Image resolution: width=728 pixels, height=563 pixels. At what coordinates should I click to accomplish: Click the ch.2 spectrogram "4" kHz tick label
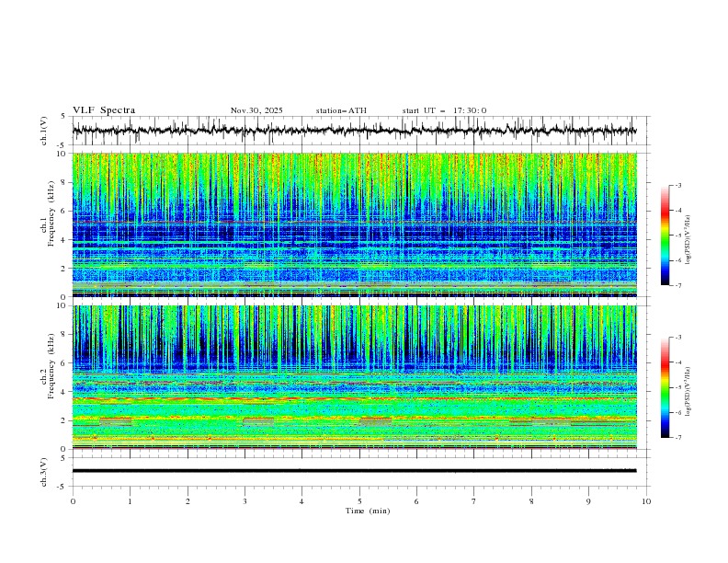(x=63, y=392)
